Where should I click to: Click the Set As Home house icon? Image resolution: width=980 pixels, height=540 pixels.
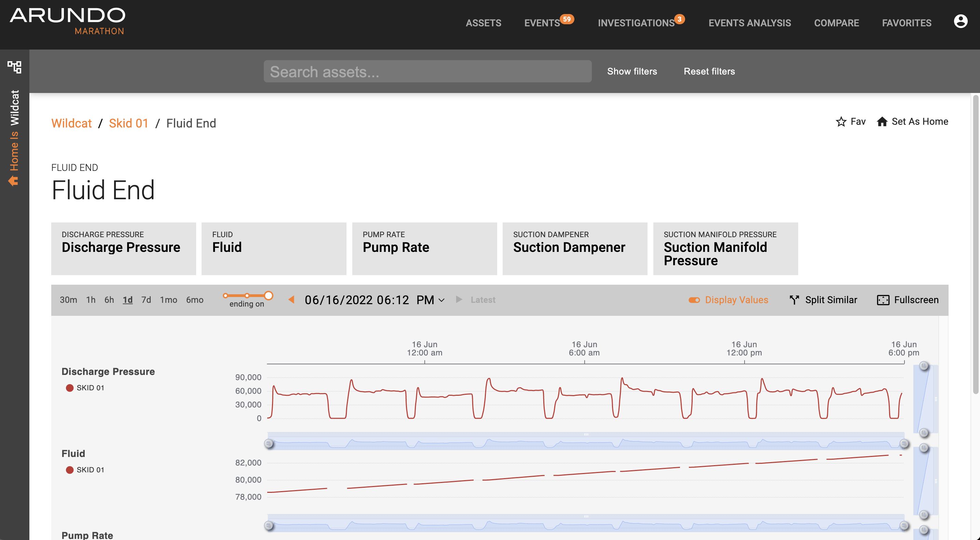point(882,122)
